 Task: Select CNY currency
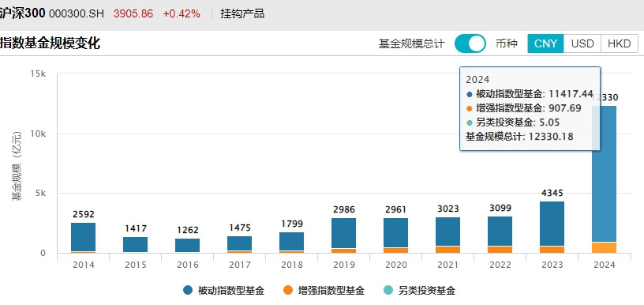tap(545, 43)
